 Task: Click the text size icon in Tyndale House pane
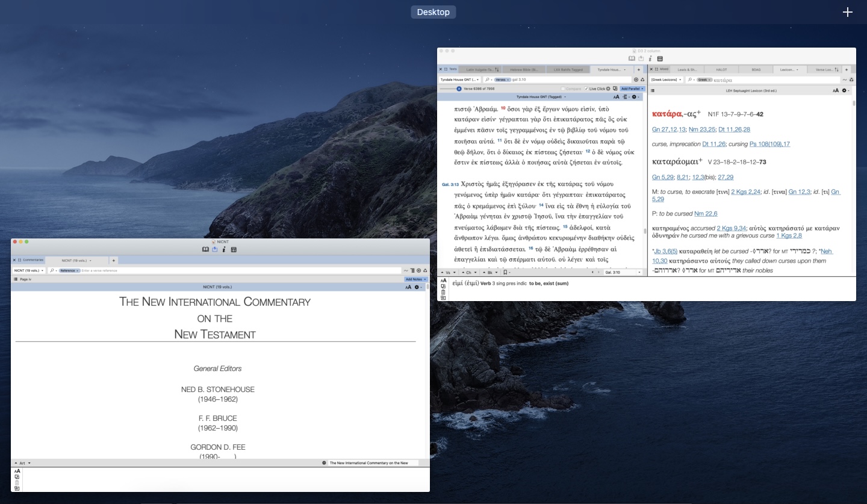tap(616, 97)
